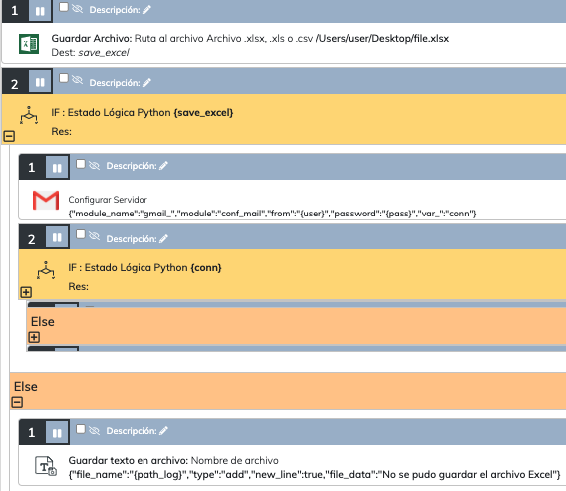Pause top-level command 1 with pause button
Viewport: 566px width, 491px height.
point(40,11)
